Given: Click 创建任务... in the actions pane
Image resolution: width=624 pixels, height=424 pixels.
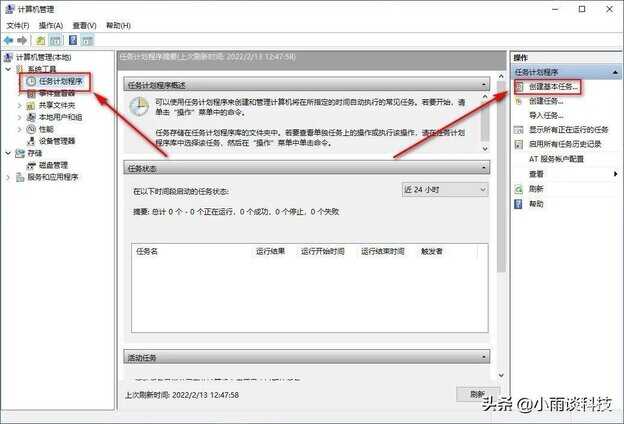Looking at the screenshot, I should (x=546, y=102).
